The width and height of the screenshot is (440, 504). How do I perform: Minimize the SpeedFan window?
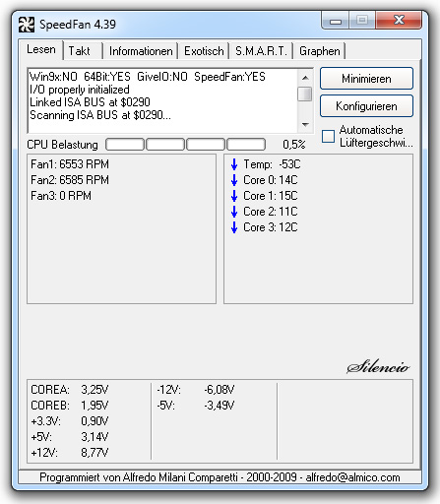click(335, 21)
